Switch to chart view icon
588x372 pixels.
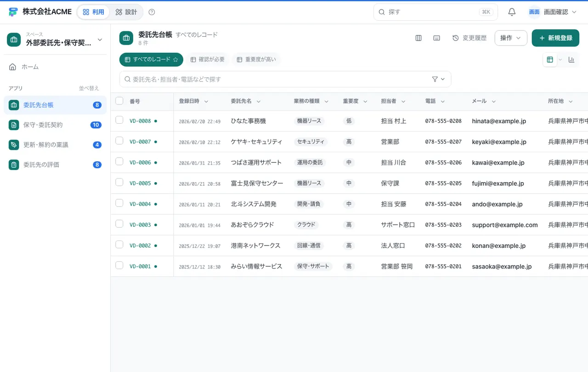click(571, 60)
